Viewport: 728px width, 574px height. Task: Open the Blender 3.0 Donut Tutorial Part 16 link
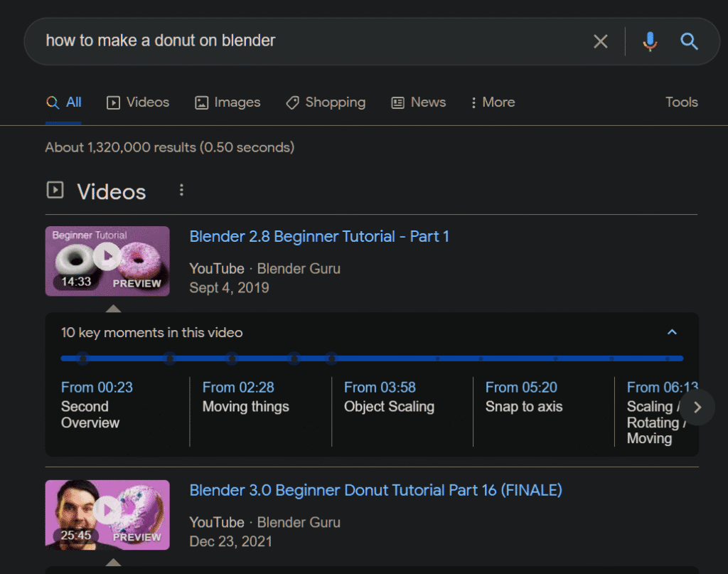click(x=375, y=490)
